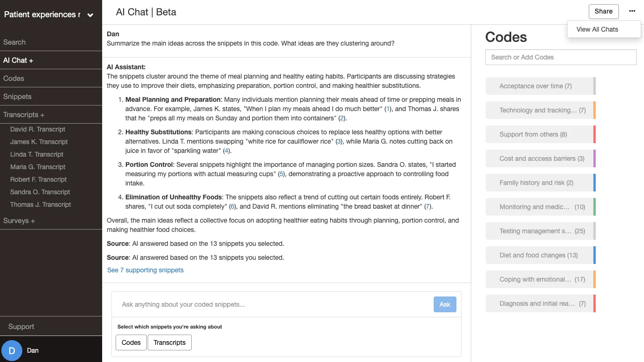Select View All Chats menu entry
This screenshot has height=362, width=644.
[x=597, y=29]
